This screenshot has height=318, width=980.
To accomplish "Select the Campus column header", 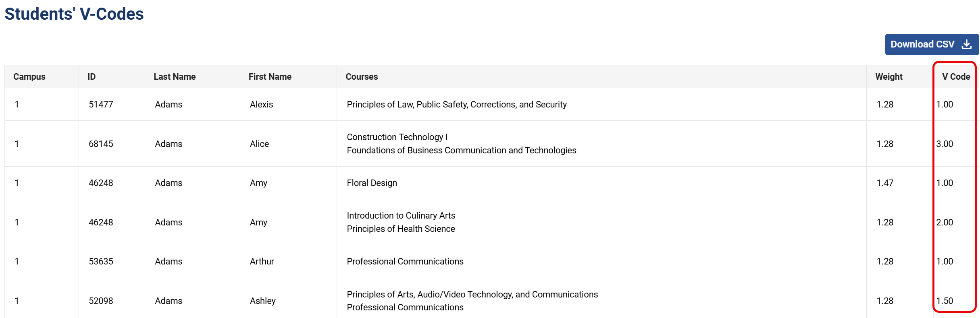I will click(29, 76).
